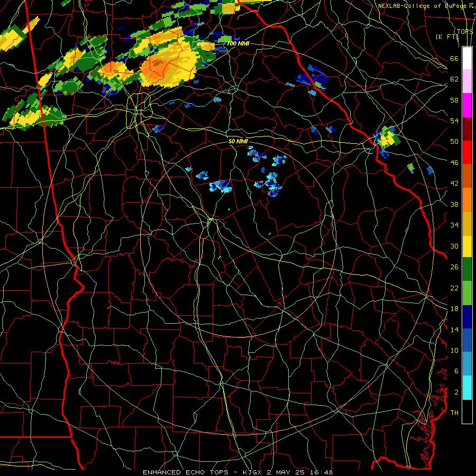Viewport: 476px width, 476px height.
Task: Click the navy blue legend swatch
Action: [467, 317]
